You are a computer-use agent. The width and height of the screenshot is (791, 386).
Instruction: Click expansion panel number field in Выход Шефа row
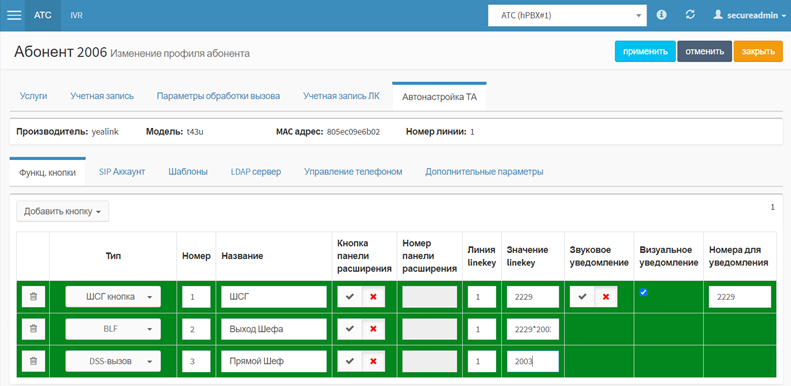coord(429,329)
